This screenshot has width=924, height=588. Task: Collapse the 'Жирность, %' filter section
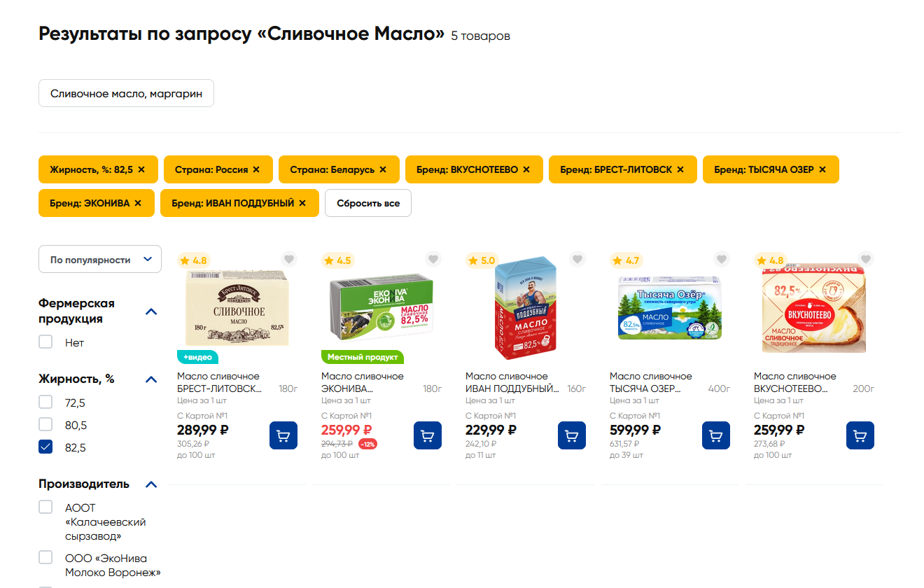click(x=151, y=379)
